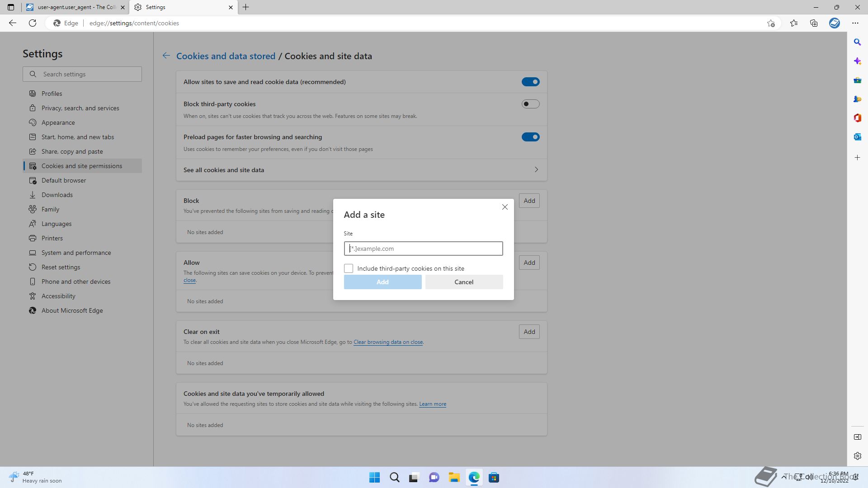Open sidebar Microsoft Office icon
Viewport: 868px width, 488px height.
858,118
